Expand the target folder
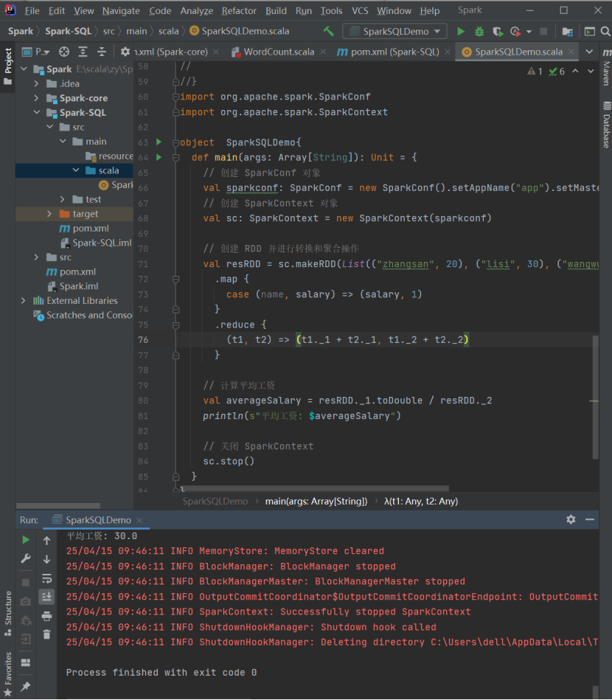This screenshot has height=700, width=612. [x=49, y=214]
